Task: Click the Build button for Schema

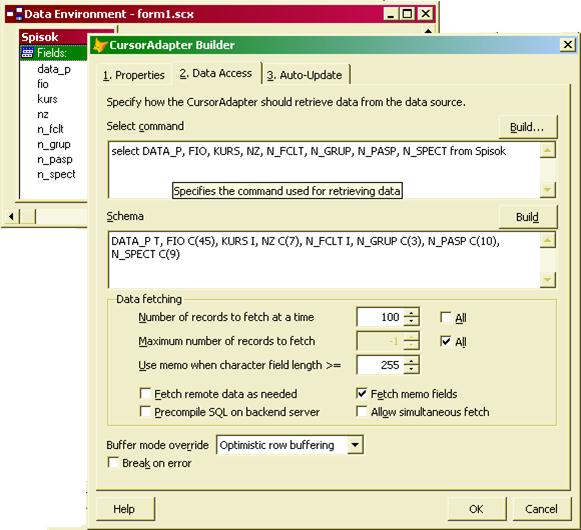Action: point(527,217)
